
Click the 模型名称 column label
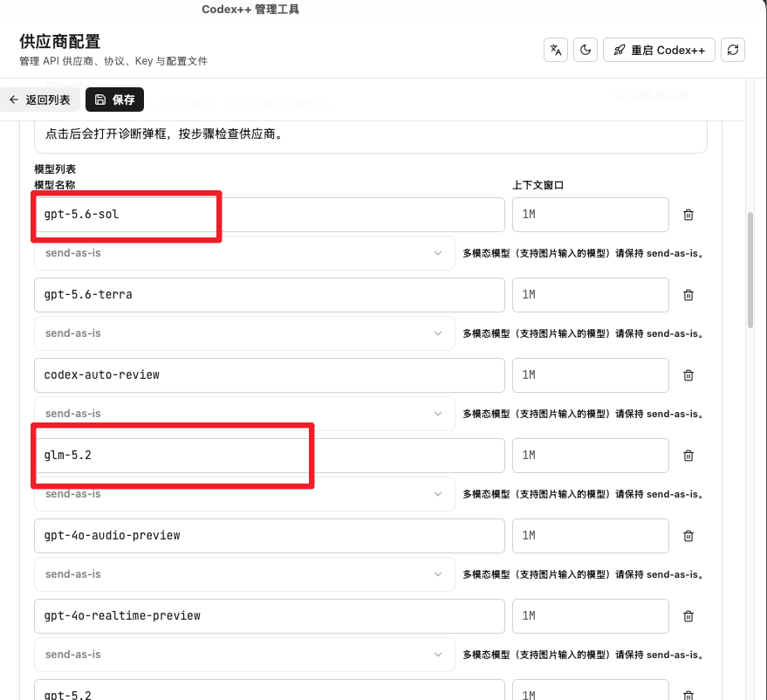(55, 185)
